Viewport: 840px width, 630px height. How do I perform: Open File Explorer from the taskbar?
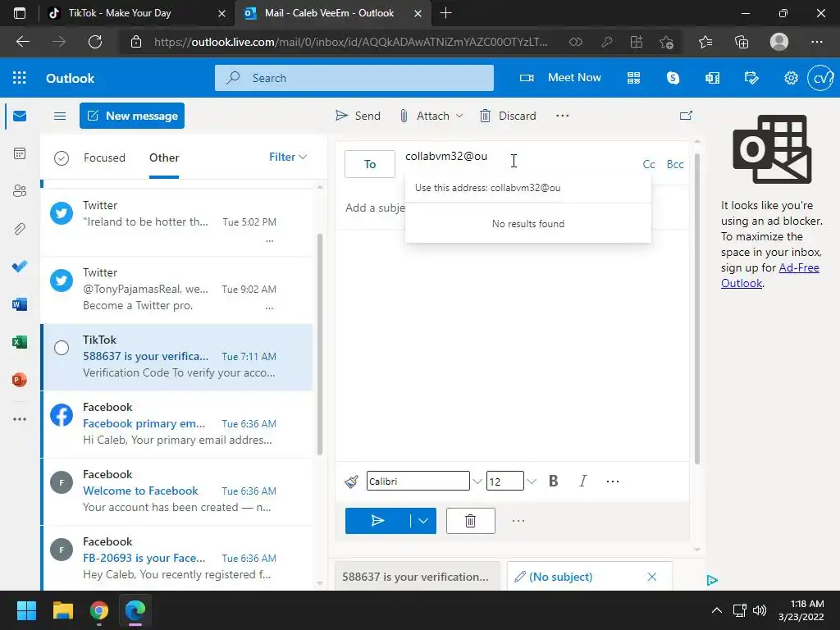[x=62, y=610]
